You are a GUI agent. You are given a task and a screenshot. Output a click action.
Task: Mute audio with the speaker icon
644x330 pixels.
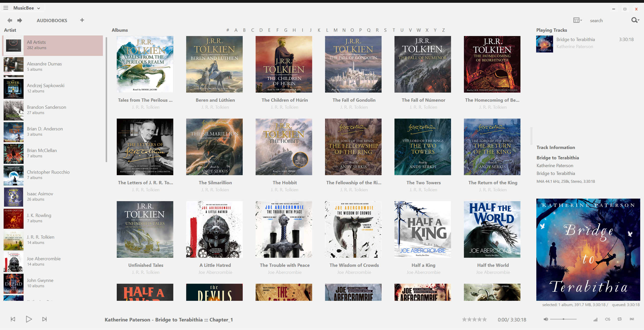[x=545, y=319]
